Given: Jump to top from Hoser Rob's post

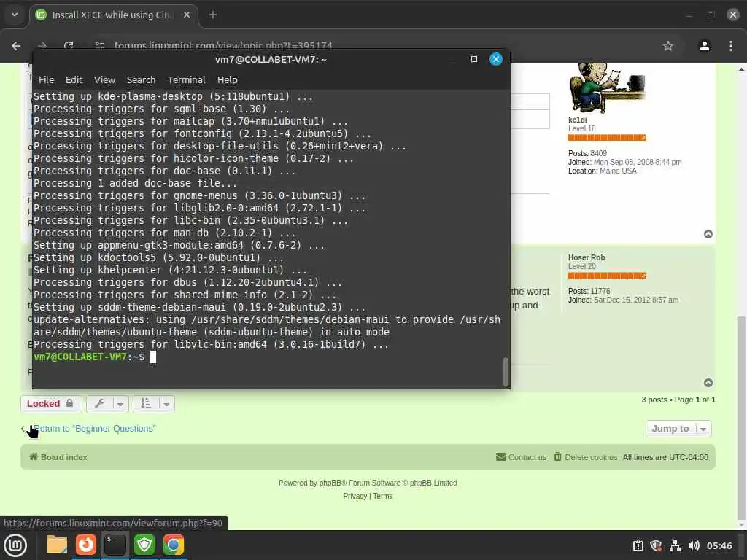Looking at the screenshot, I should click(x=708, y=383).
